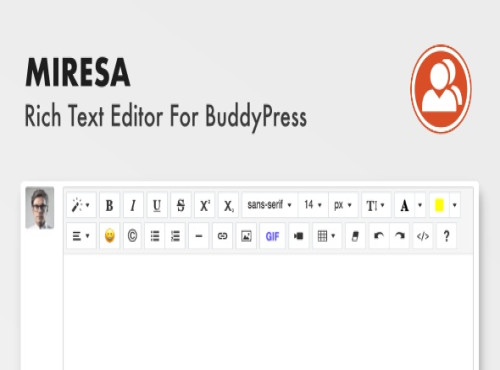
Task: Insert a video
Action: click(299, 236)
